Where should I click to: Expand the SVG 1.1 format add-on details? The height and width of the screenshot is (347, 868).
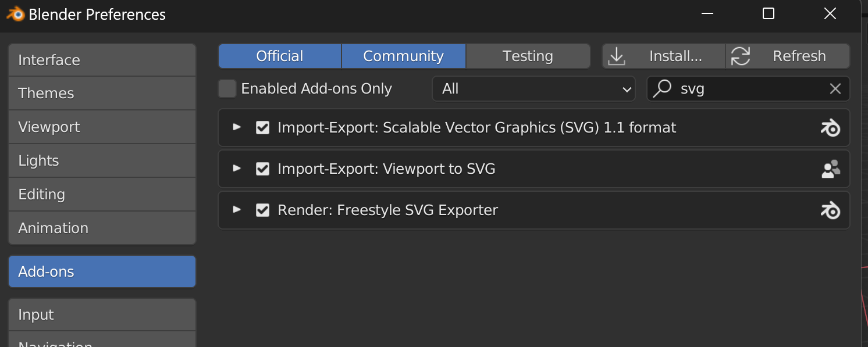236,127
